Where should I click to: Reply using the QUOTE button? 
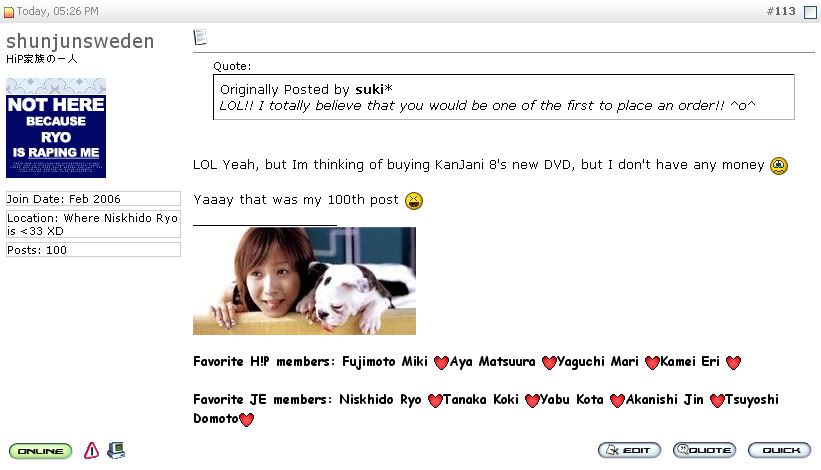(704, 450)
